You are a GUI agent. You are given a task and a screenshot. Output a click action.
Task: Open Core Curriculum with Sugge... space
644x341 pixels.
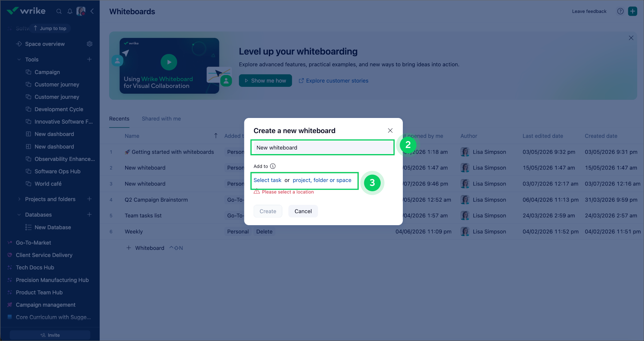pyautogui.click(x=53, y=317)
